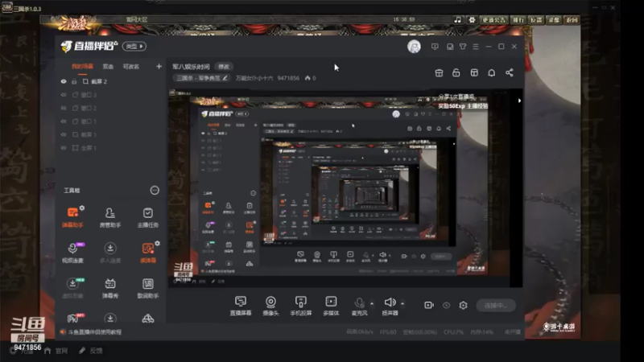
Task: Open the 主播任务 checklist tool
Action: [148, 217]
